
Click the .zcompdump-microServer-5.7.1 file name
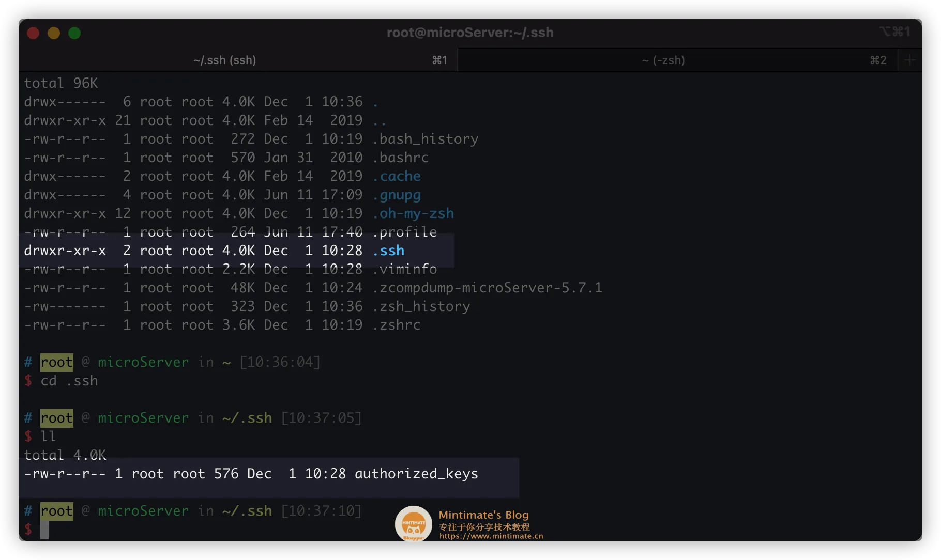point(488,288)
